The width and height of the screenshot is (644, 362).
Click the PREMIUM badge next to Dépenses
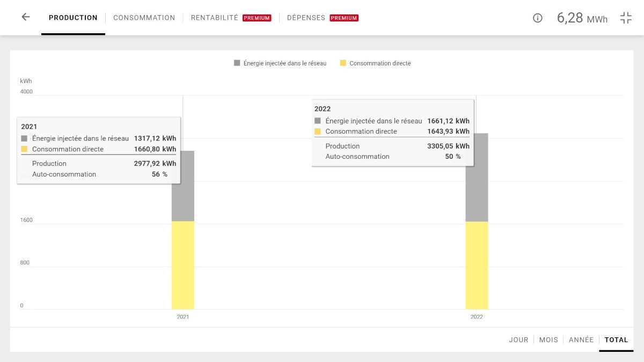pos(344,18)
